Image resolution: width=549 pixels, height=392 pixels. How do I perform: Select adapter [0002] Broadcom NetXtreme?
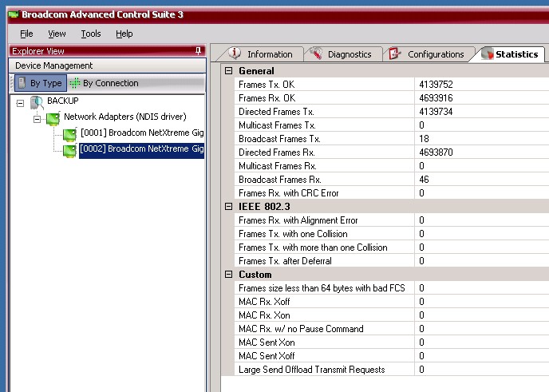141,151
